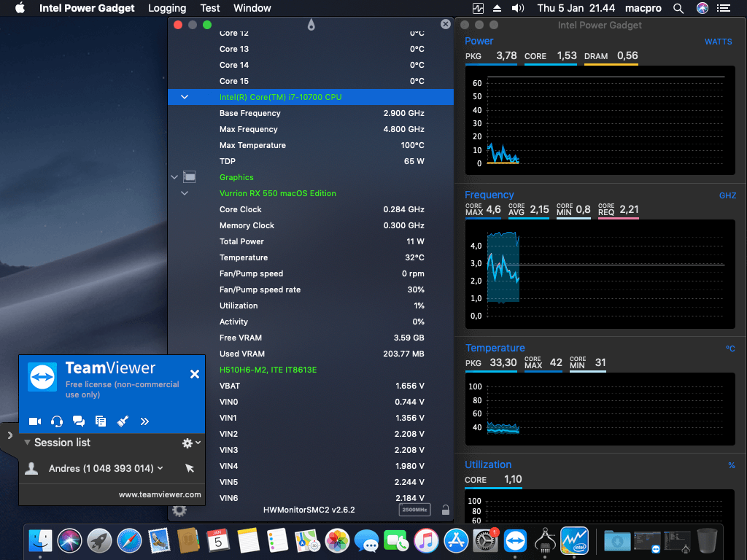
Task: Click circled X at HWMonitor top right
Action: click(446, 24)
